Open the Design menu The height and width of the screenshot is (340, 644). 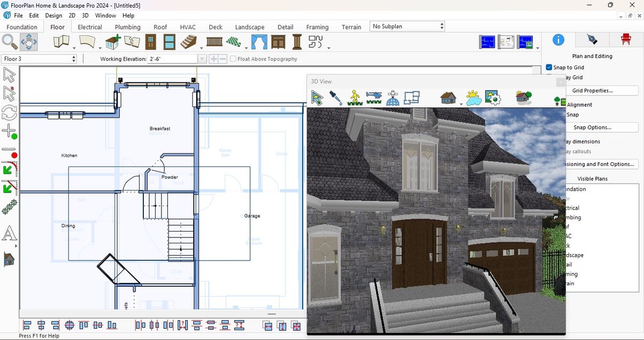53,15
